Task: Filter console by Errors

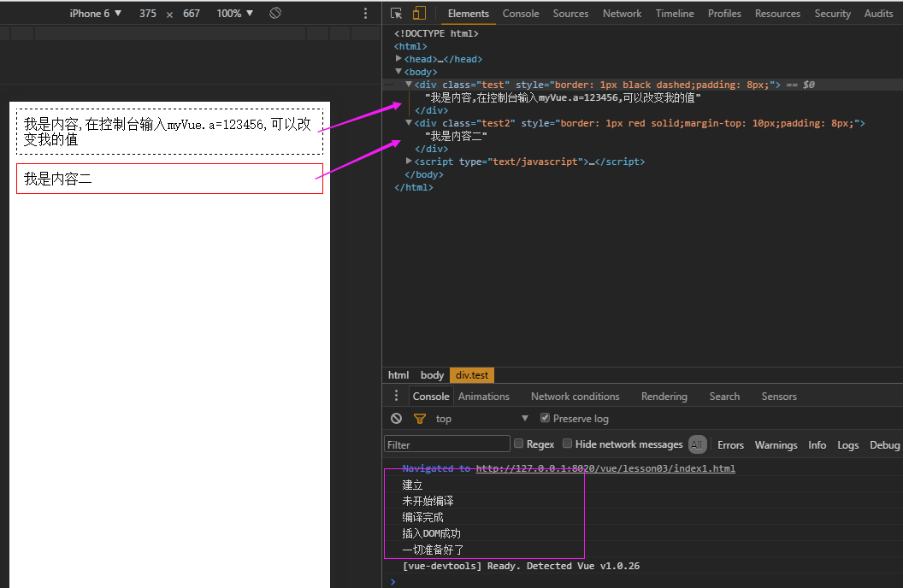Action: click(730, 444)
